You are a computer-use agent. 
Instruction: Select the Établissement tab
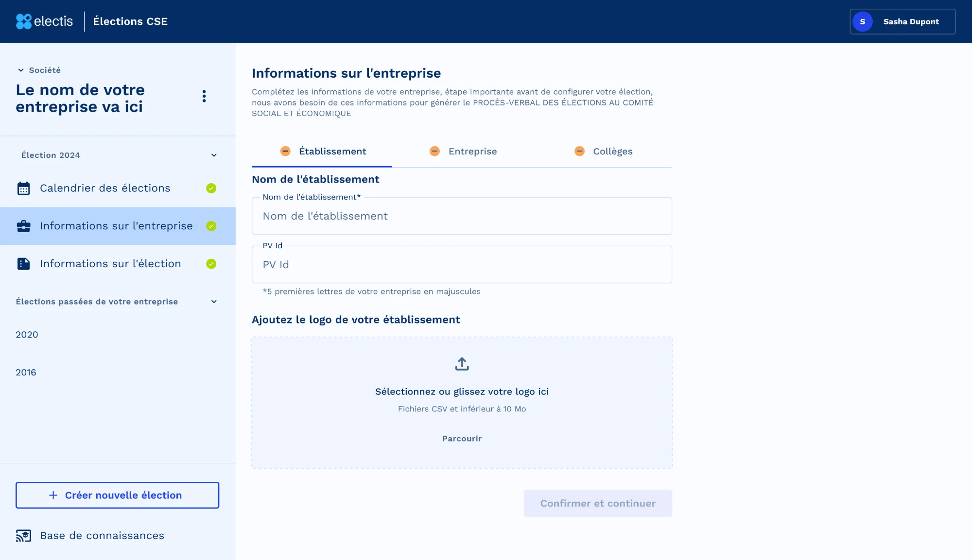tap(322, 152)
